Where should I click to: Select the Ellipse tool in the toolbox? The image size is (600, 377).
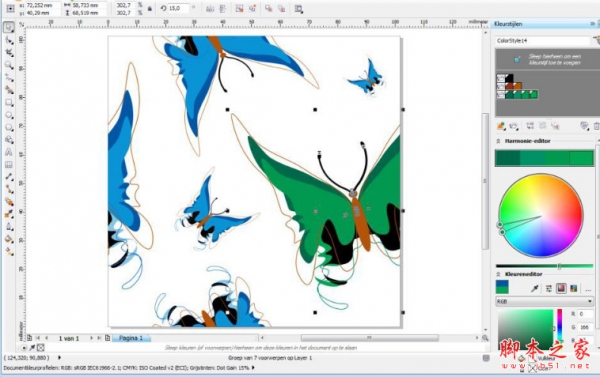click(x=9, y=115)
